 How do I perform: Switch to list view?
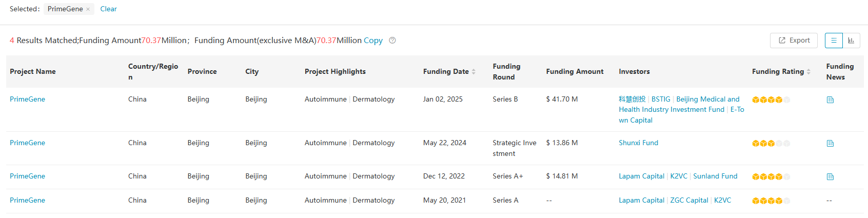pos(834,41)
